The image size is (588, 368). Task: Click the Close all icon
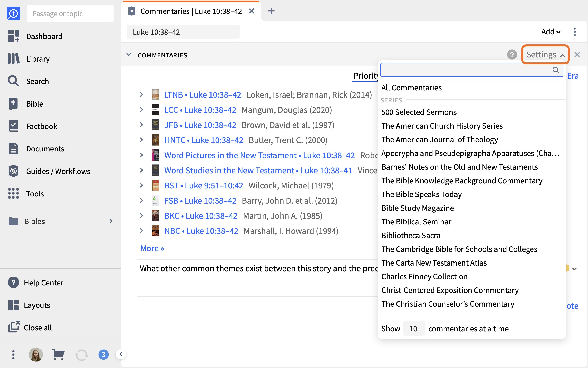14,327
